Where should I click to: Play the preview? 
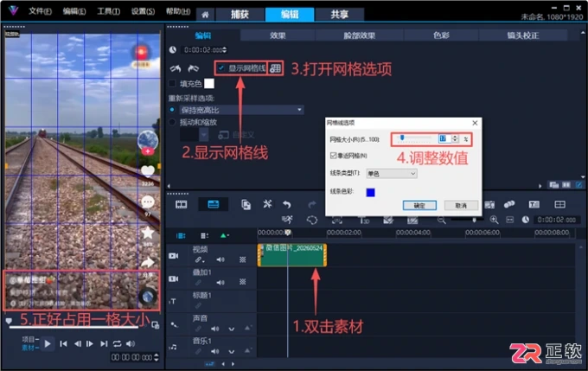48,343
